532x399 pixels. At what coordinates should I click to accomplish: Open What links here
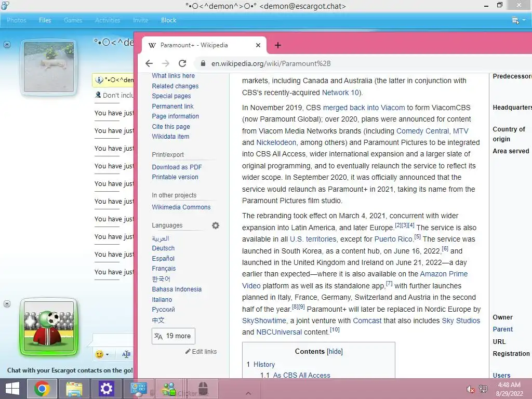point(174,76)
